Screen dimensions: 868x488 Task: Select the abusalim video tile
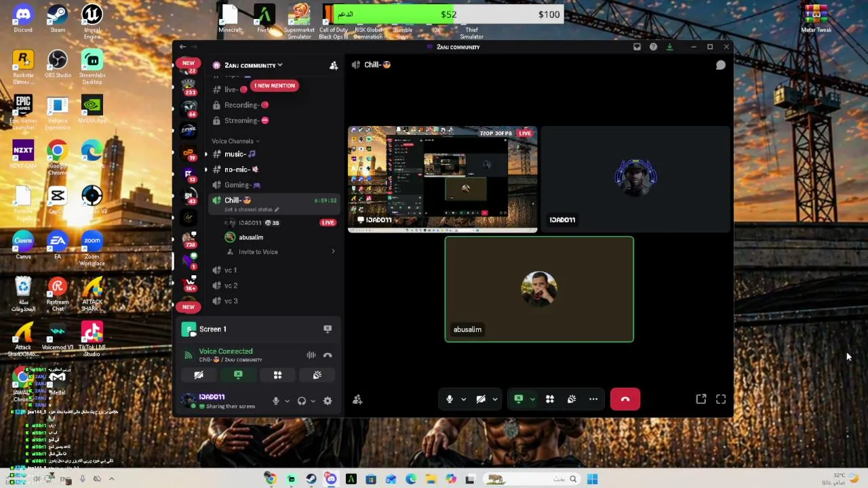pyautogui.click(x=539, y=289)
